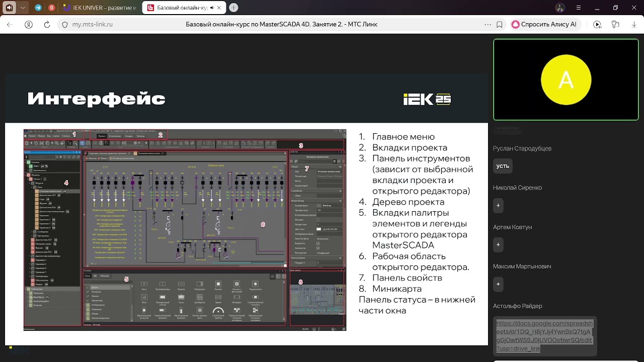Viewport: 644px width, 362px height.
Task: Open the docs.google.com spreadsheet link
Action: click(x=544, y=336)
